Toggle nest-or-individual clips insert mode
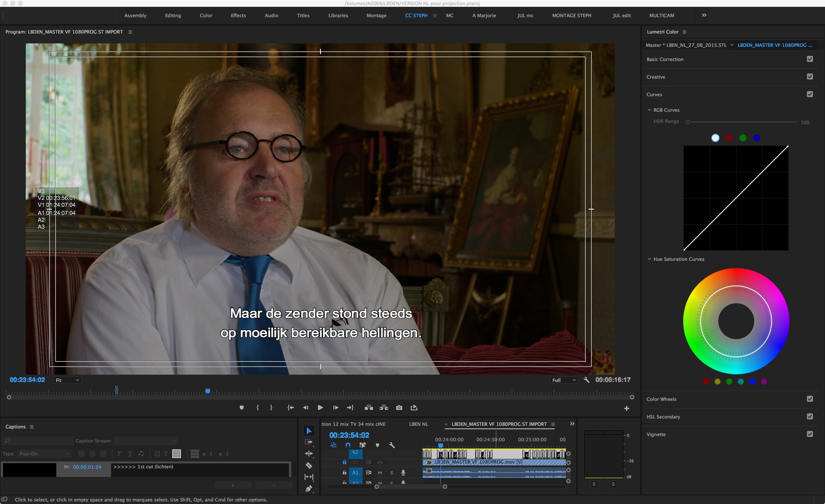The image size is (825, 504). click(x=333, y=445)
